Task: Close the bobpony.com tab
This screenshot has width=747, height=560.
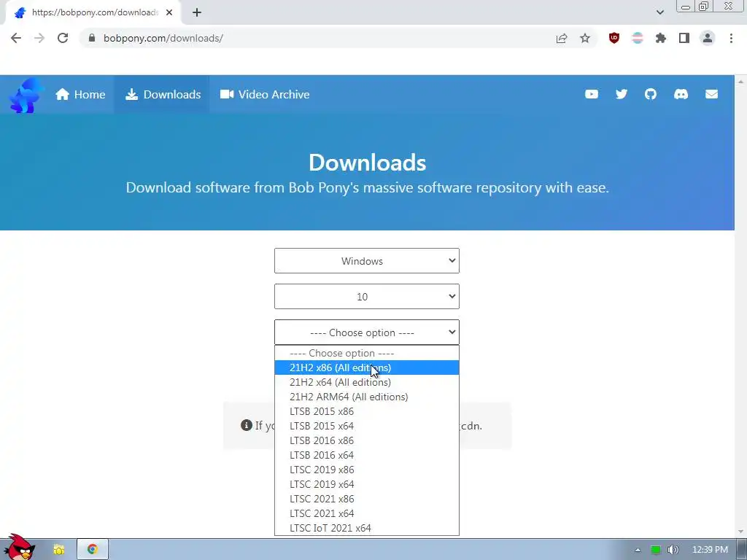Action: tap(169, 12)
